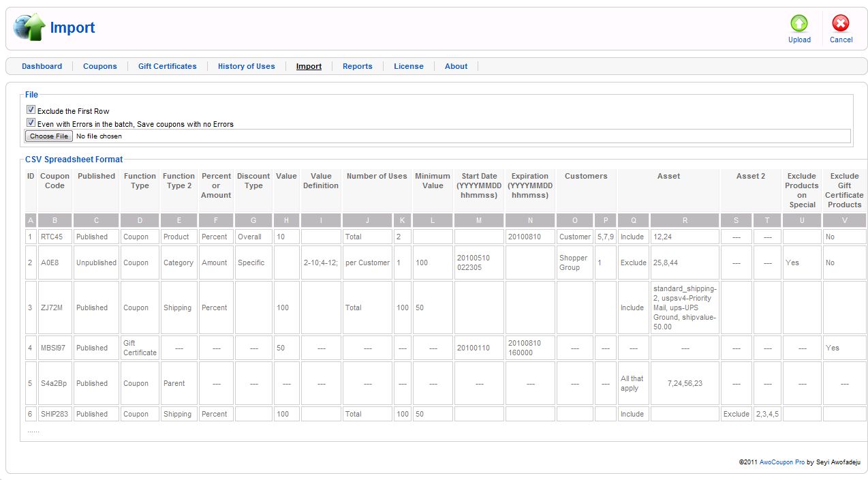This screenshot has height=480, width=868.
Task: Select the ZJ72M coupon code cell
Action: pos(55,307)
